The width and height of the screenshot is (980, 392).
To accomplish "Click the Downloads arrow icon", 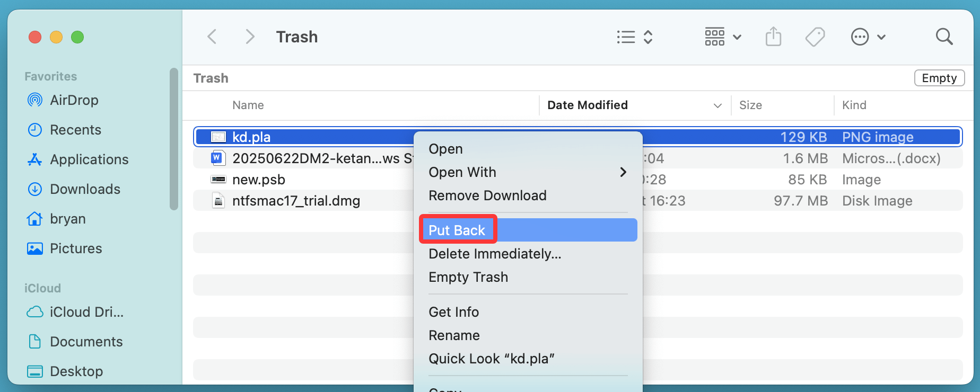I will pyautogui.click(x=35, y=189).
